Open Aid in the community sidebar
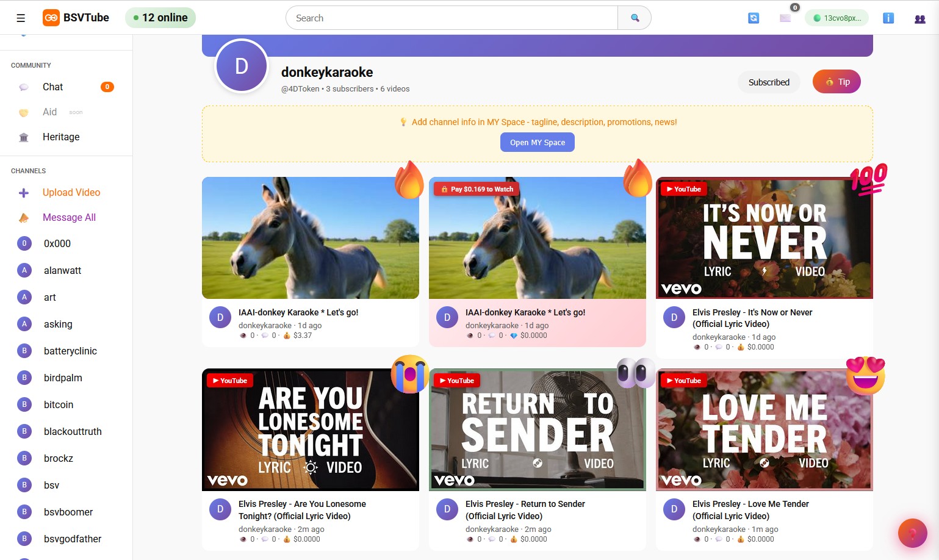This screenshot has height=560, width=939. pos(66,112)
